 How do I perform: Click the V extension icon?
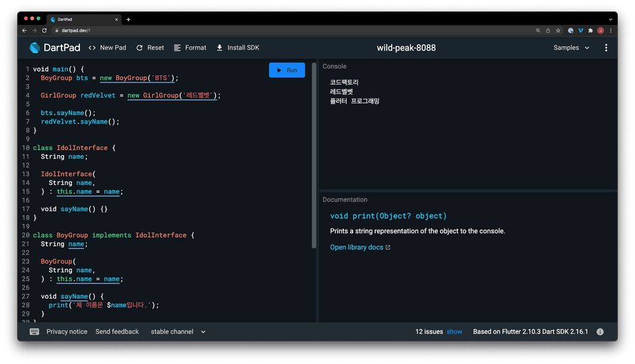click(581, 30)
